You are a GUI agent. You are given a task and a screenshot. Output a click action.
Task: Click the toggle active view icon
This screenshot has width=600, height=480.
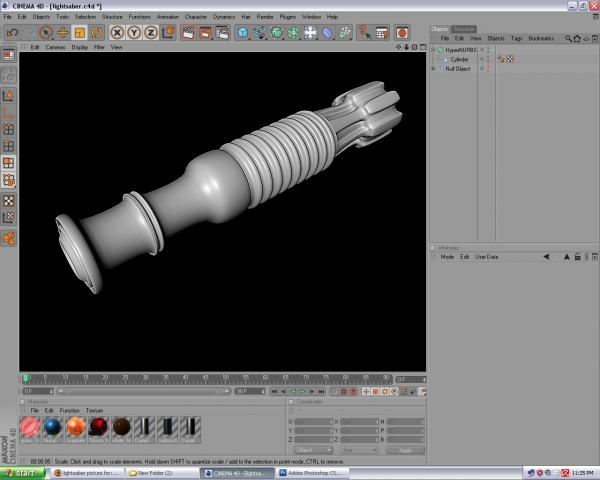423,47
